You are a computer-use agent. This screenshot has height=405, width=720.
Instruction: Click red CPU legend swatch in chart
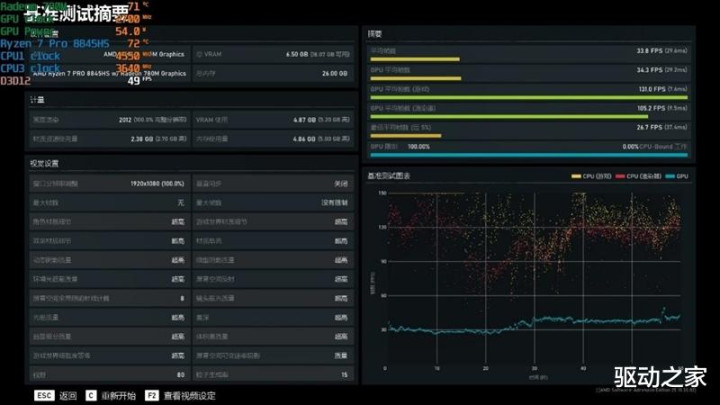(x=620, y=176)
